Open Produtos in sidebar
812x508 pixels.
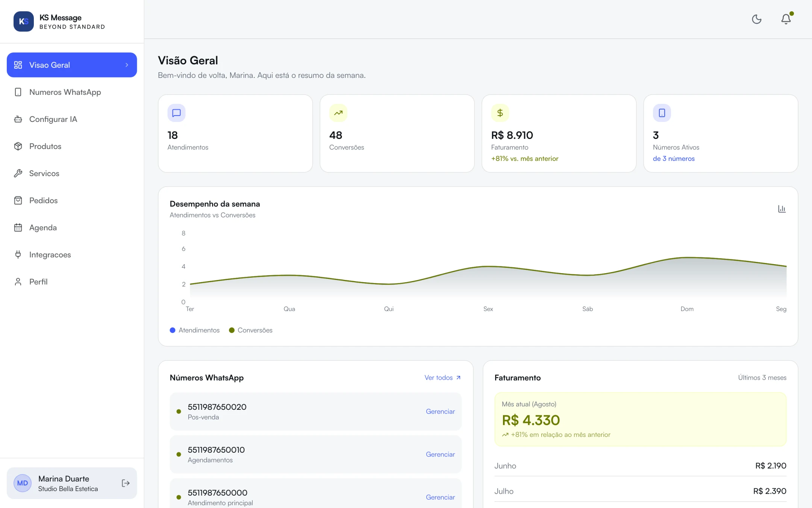pyautogui.click(x=72, y=146)
